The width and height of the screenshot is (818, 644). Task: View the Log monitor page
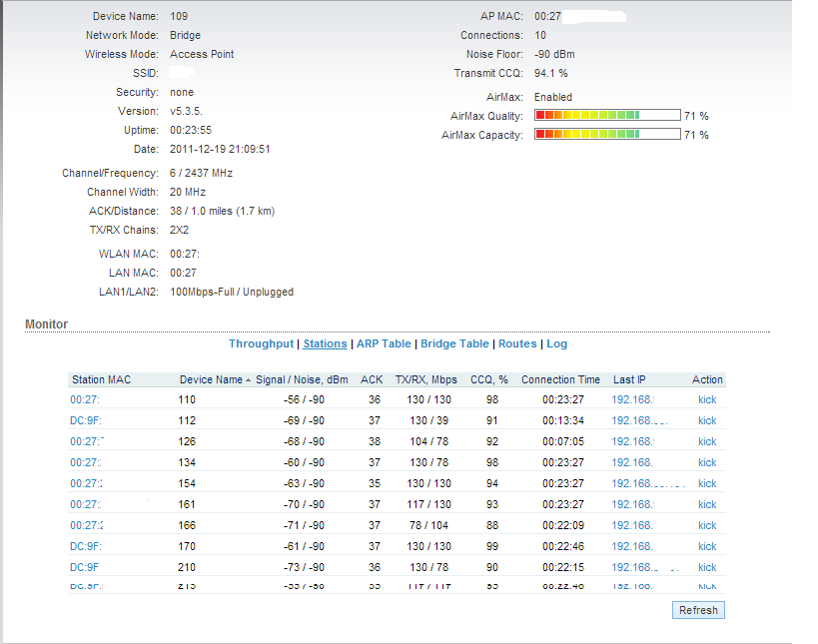click(x=556, y=343)
